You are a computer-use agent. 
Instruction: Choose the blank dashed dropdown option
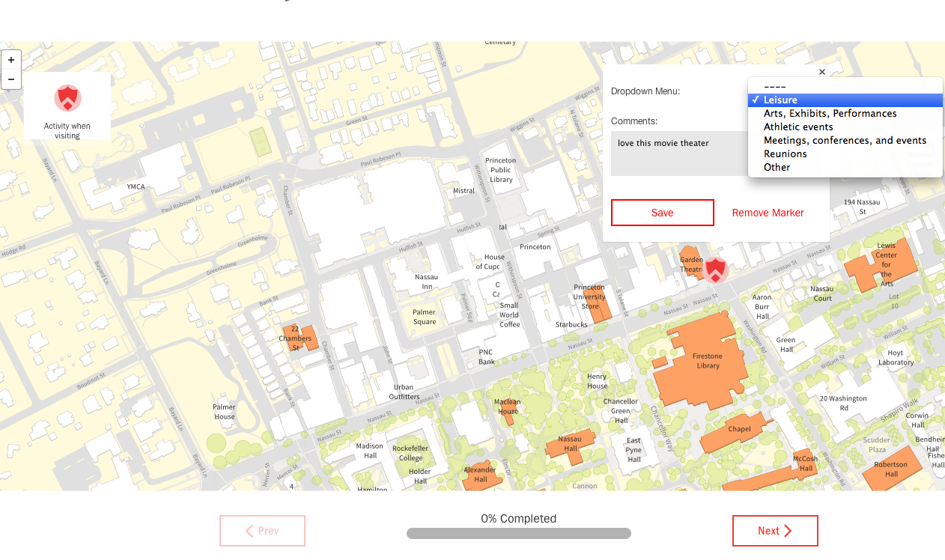[774, 87]
